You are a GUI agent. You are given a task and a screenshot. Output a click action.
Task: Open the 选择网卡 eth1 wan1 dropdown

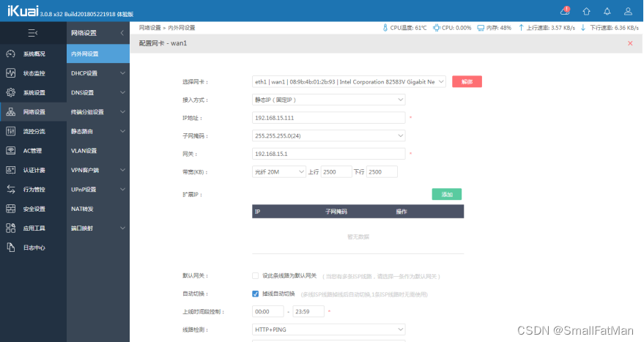point(349,82)
